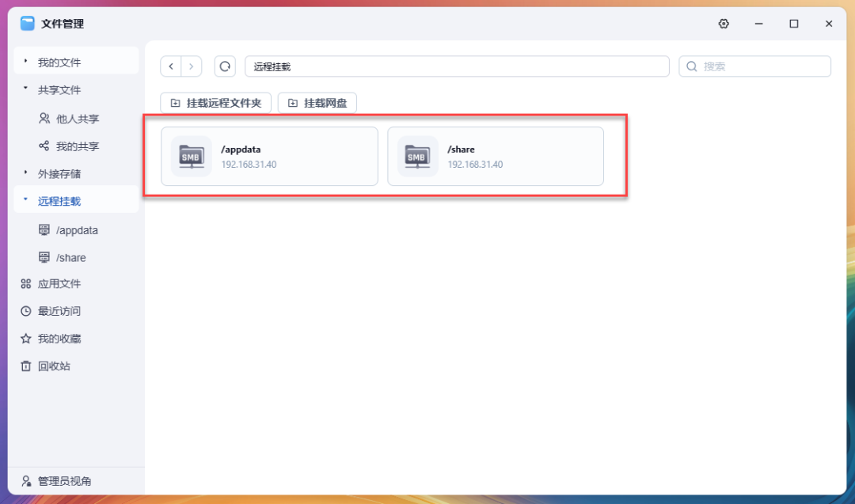Open the settings gear in title bar
Viewport: 855px width, 504px height.
(x=724, y=24)
